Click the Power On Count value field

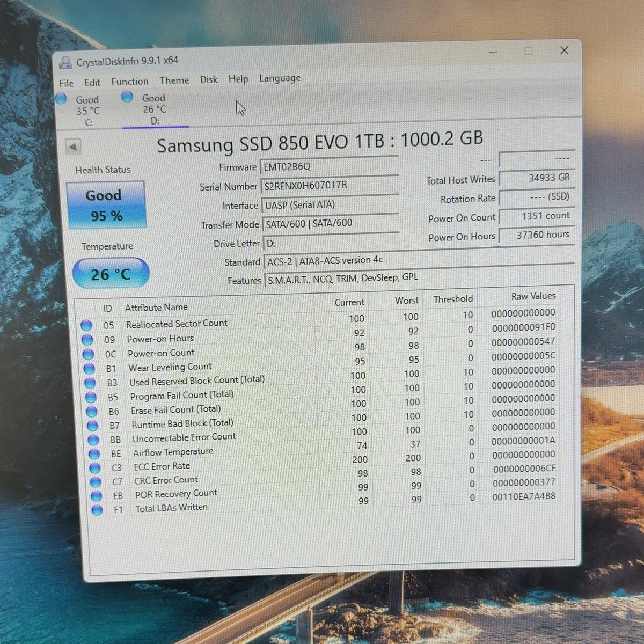[x=537, y=216]
